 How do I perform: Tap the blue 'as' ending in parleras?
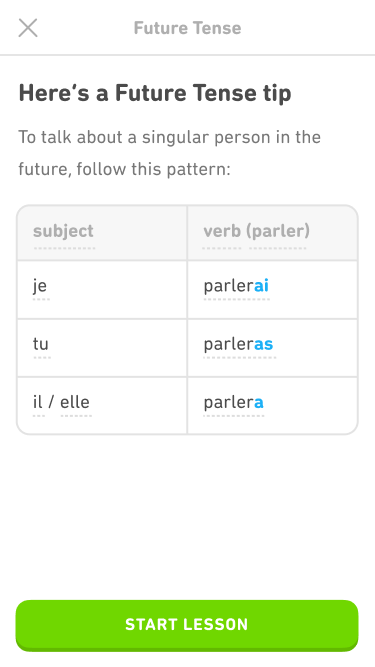click(x=264, y=344)
